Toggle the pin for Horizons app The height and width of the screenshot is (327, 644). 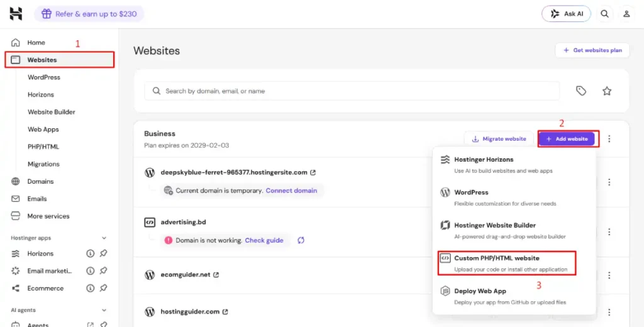104,253
